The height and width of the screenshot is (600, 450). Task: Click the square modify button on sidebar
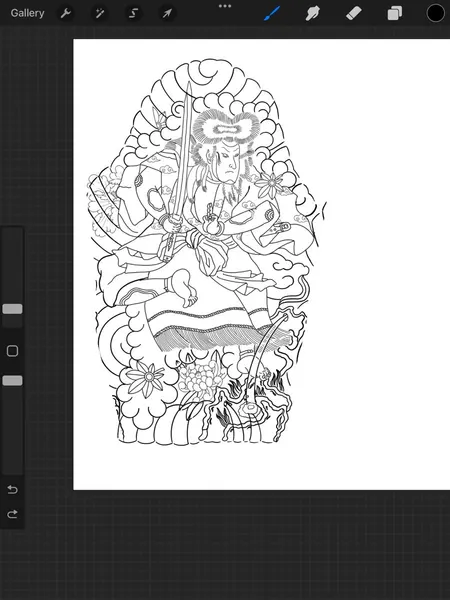coord(12,351)
